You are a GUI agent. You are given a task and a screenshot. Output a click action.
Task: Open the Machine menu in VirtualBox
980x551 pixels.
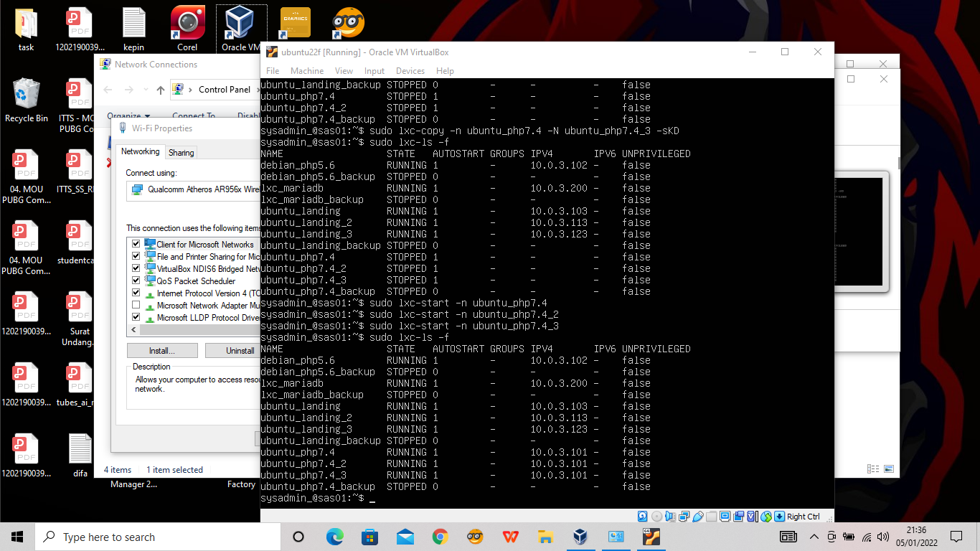(307, 71)
